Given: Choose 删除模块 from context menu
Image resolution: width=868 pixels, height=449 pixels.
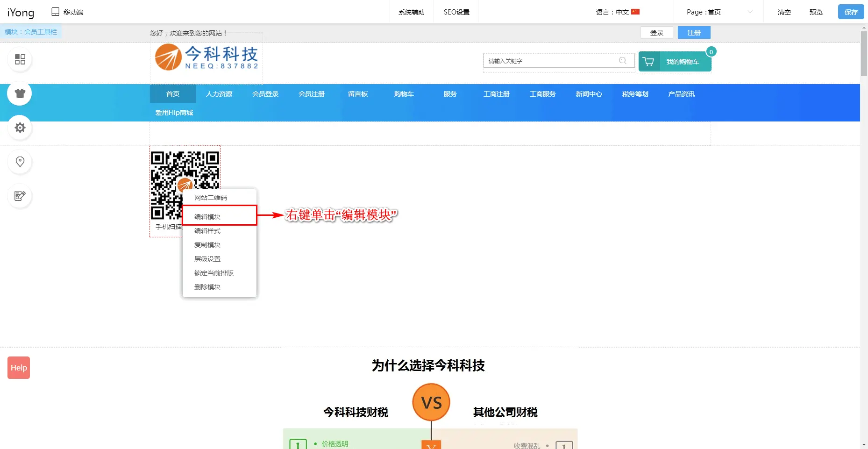Looking at the screenshot, I should click(x=207, y=287).
